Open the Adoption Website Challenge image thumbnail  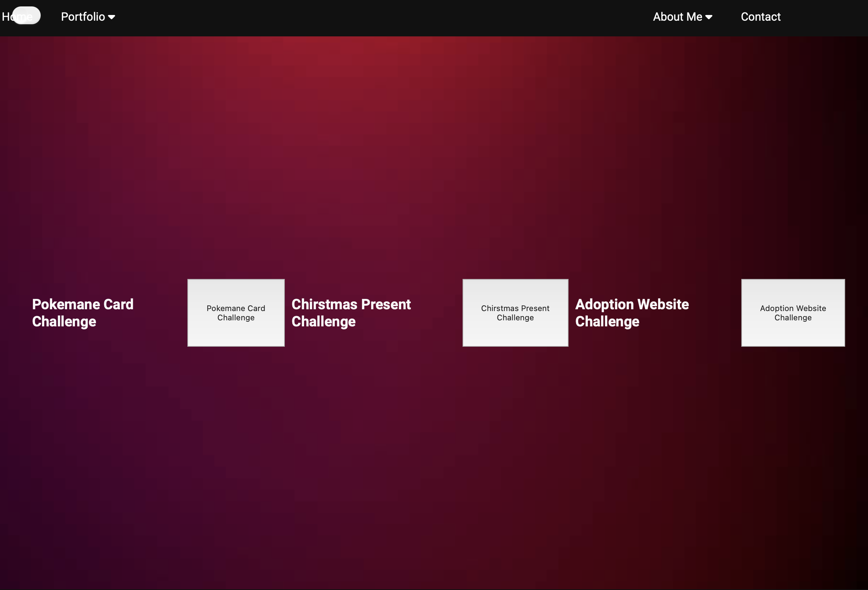click(793, 313)
